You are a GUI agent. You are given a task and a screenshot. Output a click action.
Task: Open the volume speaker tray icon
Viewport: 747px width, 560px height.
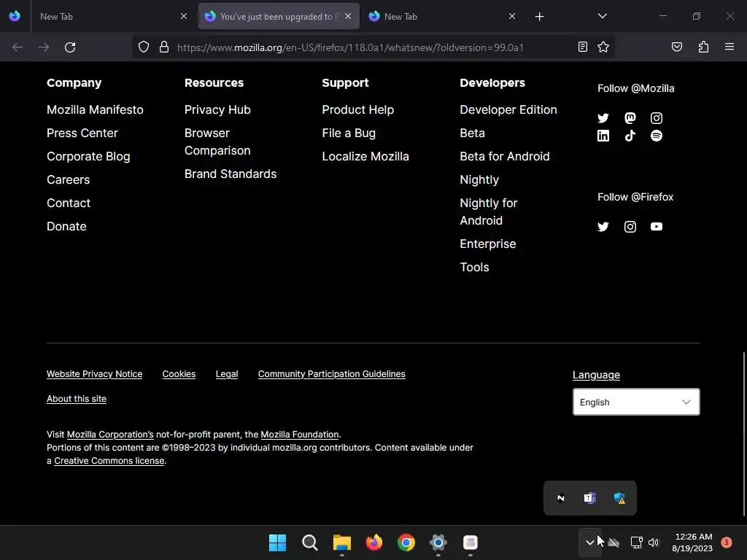654,542
